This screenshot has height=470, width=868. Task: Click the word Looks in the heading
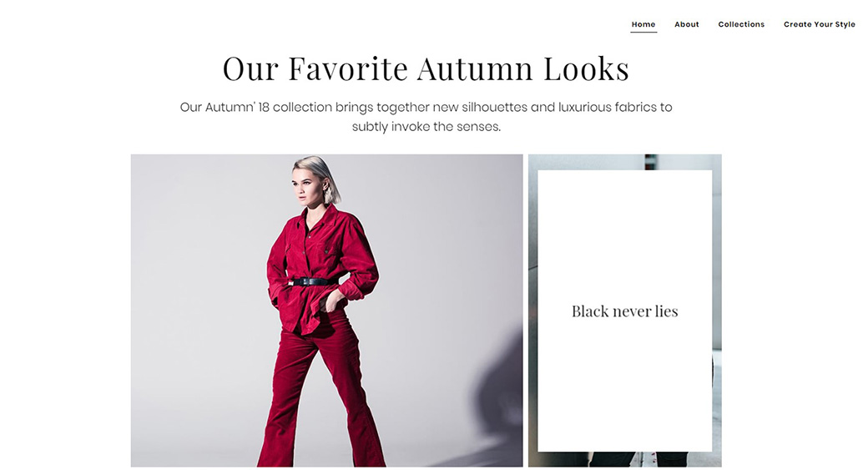(x=586, y=69)
